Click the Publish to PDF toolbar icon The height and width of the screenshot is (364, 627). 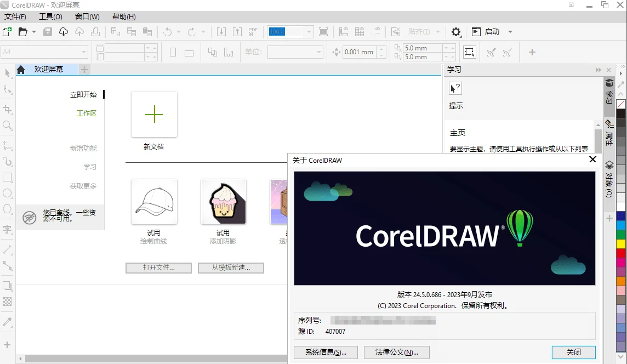click(x=253, y=31)
